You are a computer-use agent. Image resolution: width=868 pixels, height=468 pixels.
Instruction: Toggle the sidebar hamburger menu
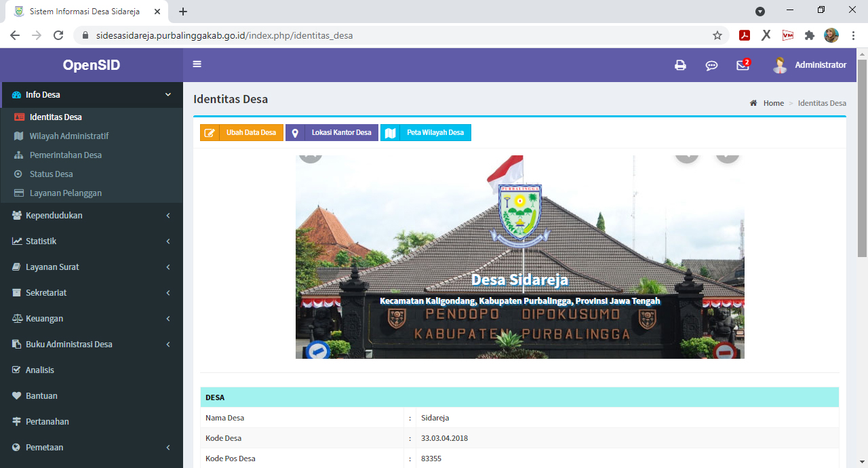click(x=197, y=64)
